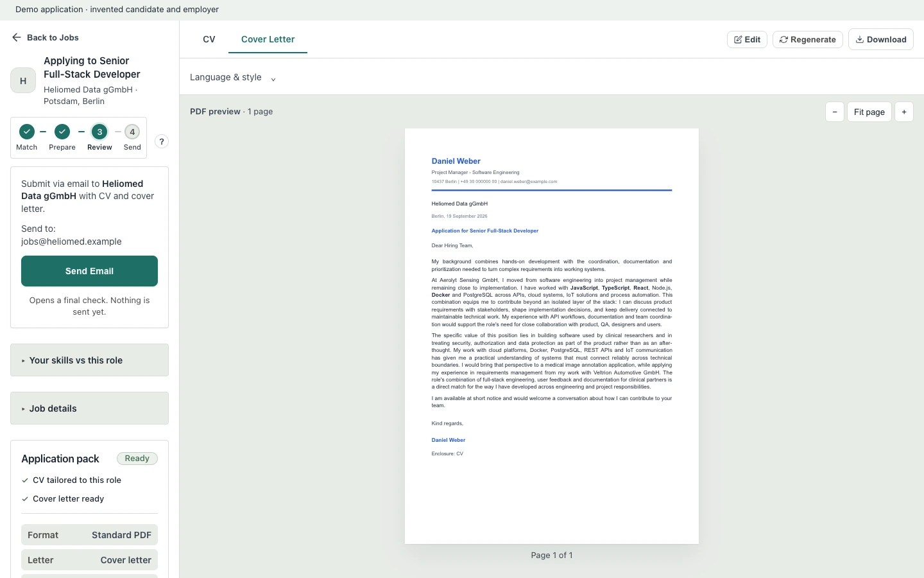Click the 'PDF preview · 1 page' label
The width and height of the screenshot is (924, 578).
pyautogui.click(x=231, y=111)
